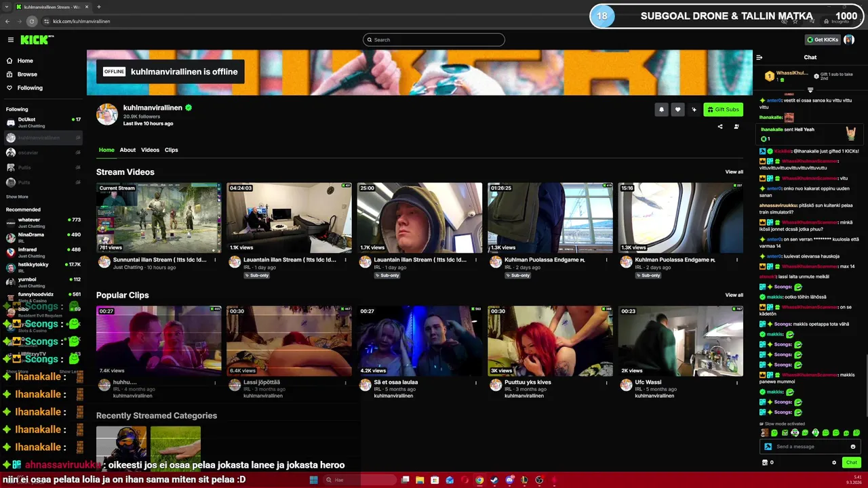Viewport: 868px width, 488px height.
Task: Open Following in the sidebar
Action: pyautogui.click(x=24, y=87)
